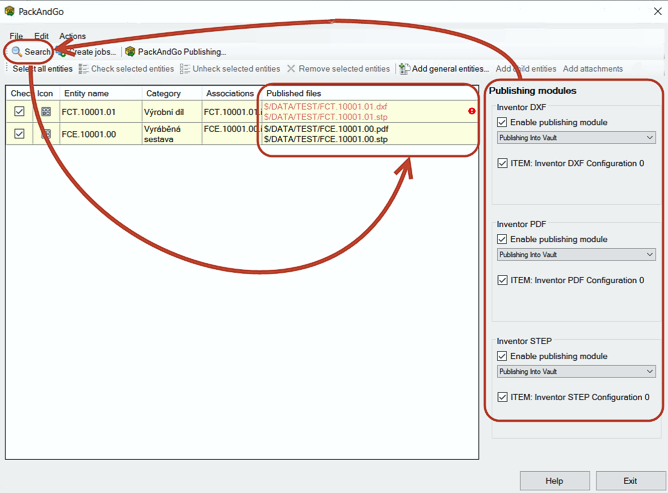Open Inventor STEP publishing target dropdown
The height and width of the screenshot is (493, 668).
[x=576, y=372]
